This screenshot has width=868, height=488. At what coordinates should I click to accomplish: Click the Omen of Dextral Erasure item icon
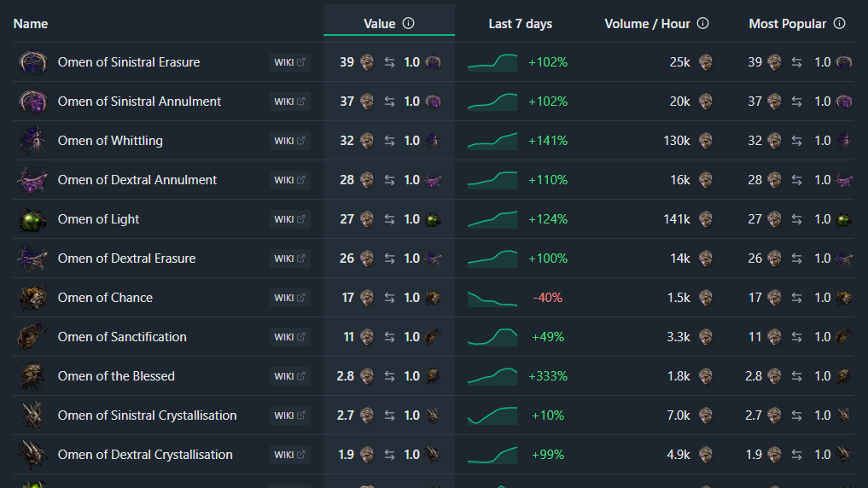pyautogui.click(x=32, y=259)
